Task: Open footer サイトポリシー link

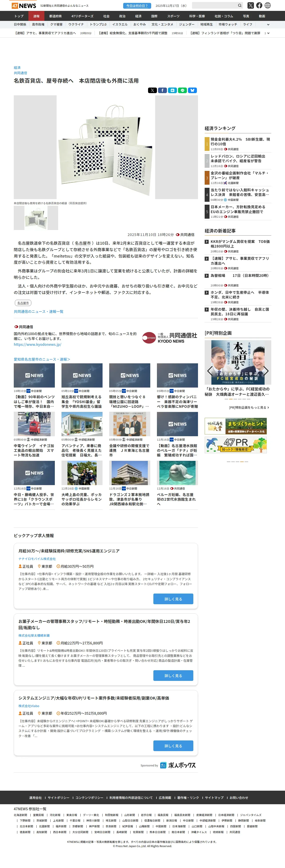Action: click(59, 798)
